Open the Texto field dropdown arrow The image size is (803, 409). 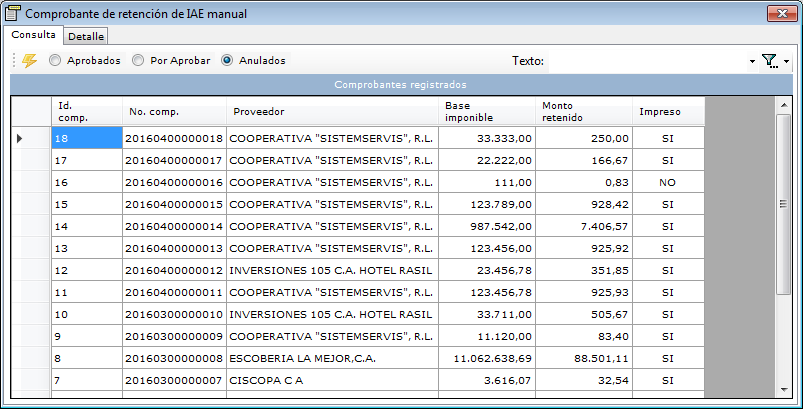(752, 61)
